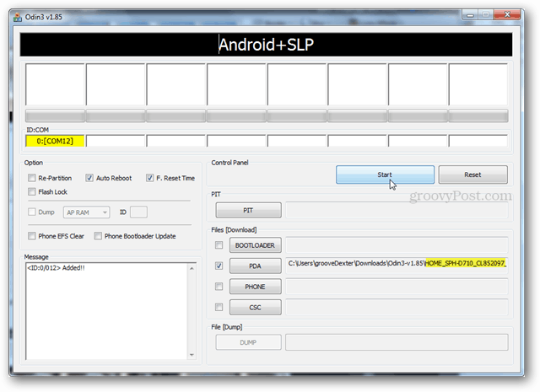Click the PIT file button
This screenshot has height=392, width=540.
pos(248,210)
